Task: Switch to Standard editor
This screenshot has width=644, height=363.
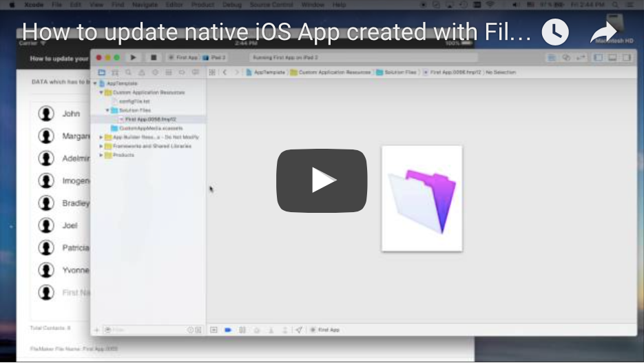Action: coord(552,57)
